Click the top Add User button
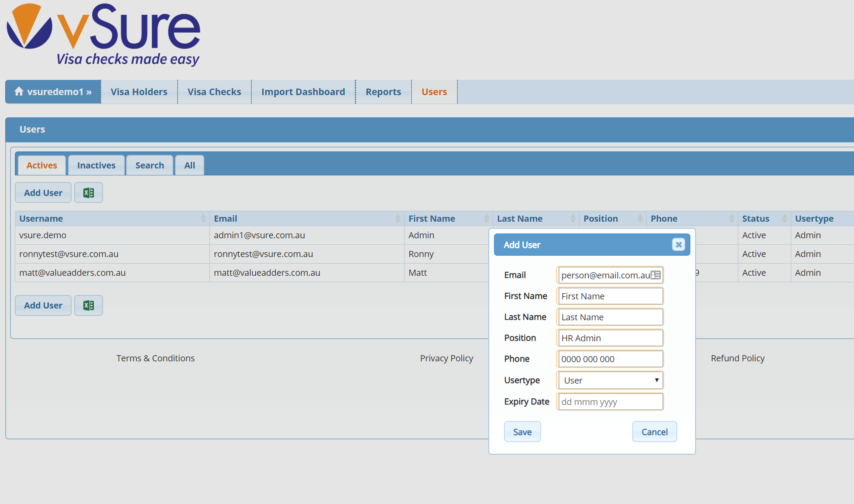This screenshot has width=854, height=504. pos(43,192)
